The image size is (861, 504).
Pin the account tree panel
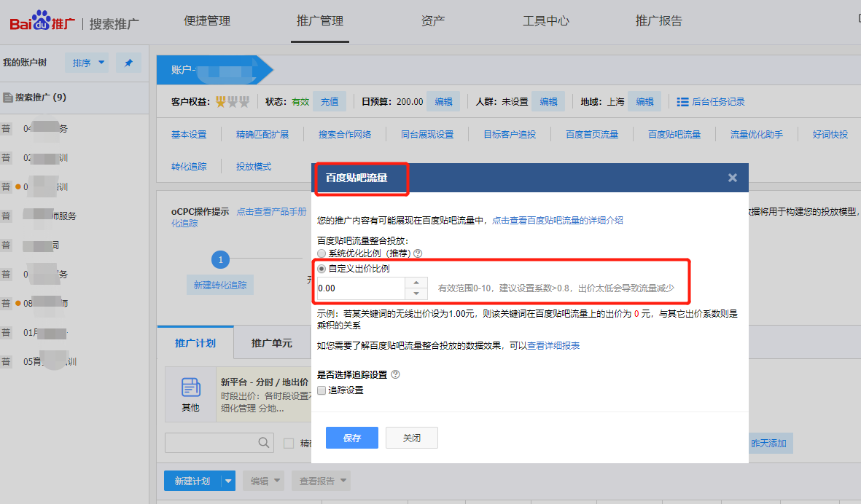(x=128, y=63)
